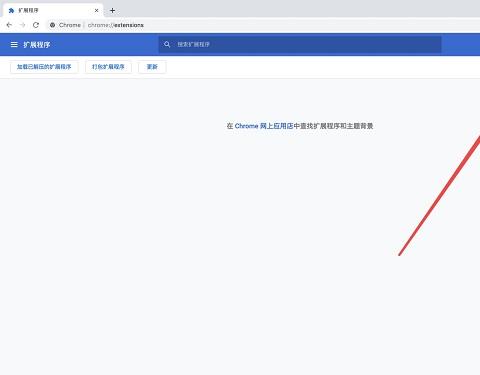The height and width of the screenshot is (375, 480).
Task: Go back with the back arrow
Action: (9, 25)
